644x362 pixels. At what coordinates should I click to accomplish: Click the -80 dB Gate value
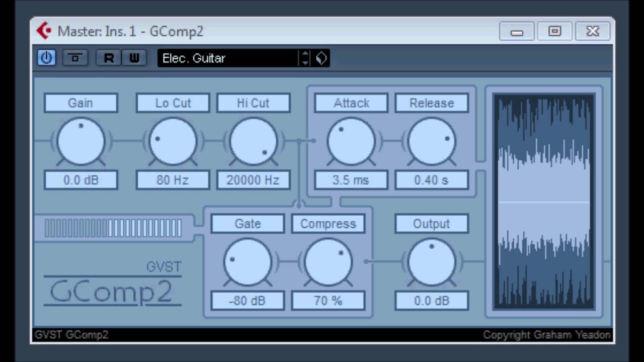pos(248,301)
